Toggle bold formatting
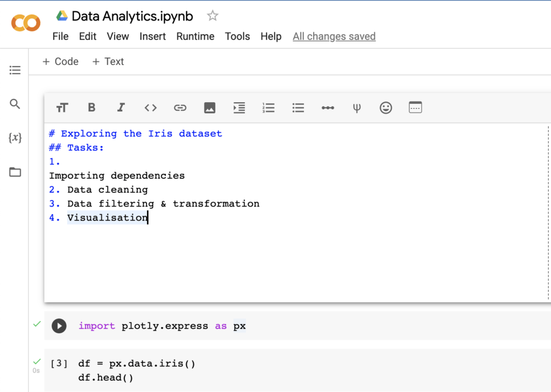 pos(91,108)
